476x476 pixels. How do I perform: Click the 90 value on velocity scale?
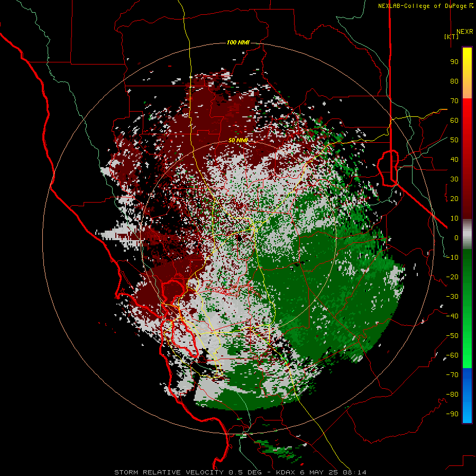tap(454, 62)
